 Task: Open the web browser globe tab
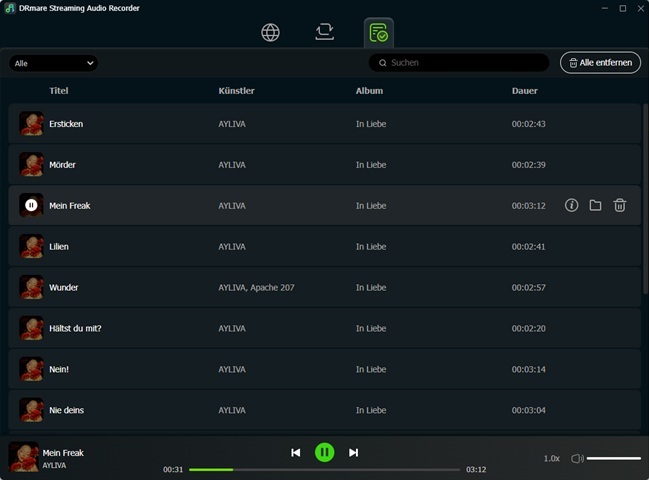(270, 32)
